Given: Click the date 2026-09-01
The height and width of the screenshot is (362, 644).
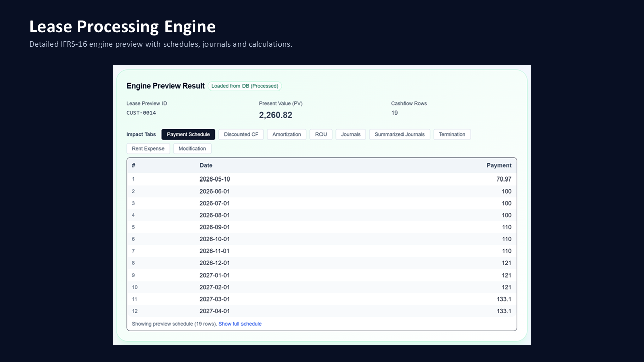Looking at the screenshot, I should tap(215, 227).
